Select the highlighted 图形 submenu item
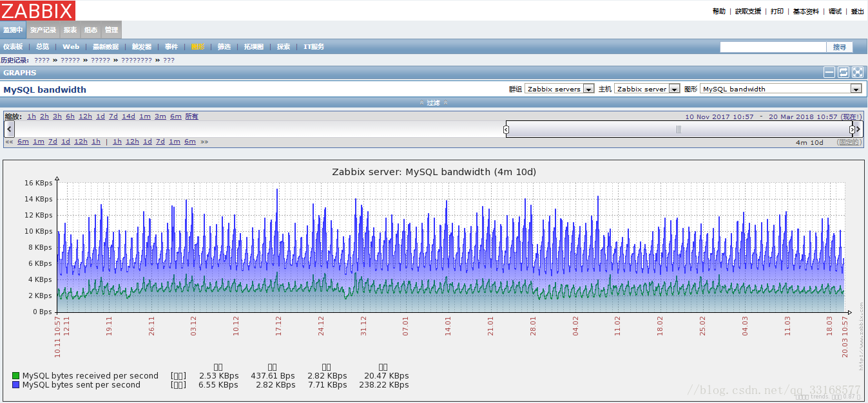 (x=198, y=47)
